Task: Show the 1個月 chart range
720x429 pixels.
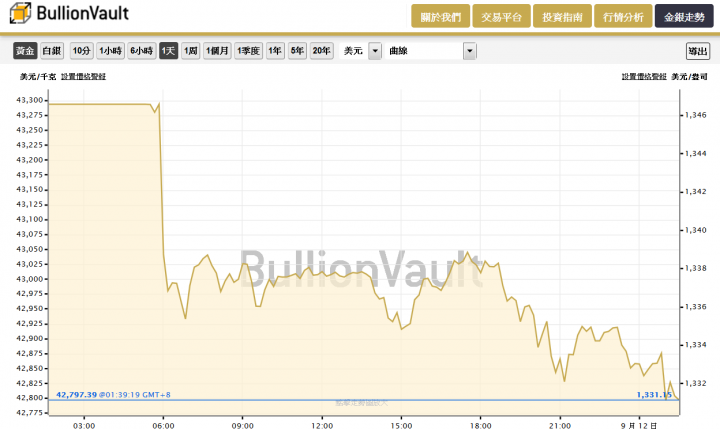Action: click(217, 51)
